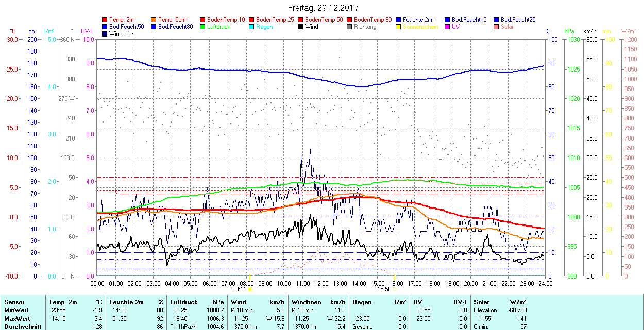644x330 pixels.
Task: Click the 12:00 label on time axis
Action: point(321,283)
